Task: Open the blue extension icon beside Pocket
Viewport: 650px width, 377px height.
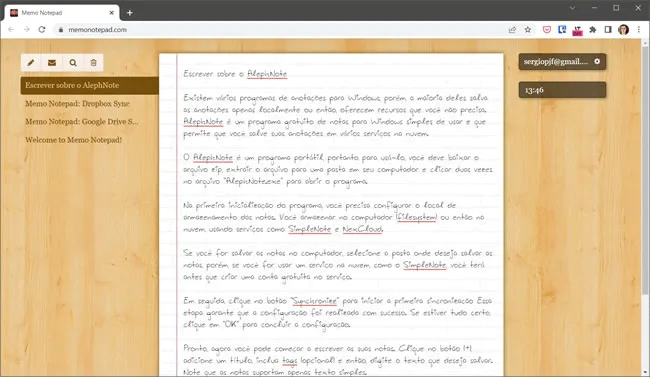Action: [562, 29]
